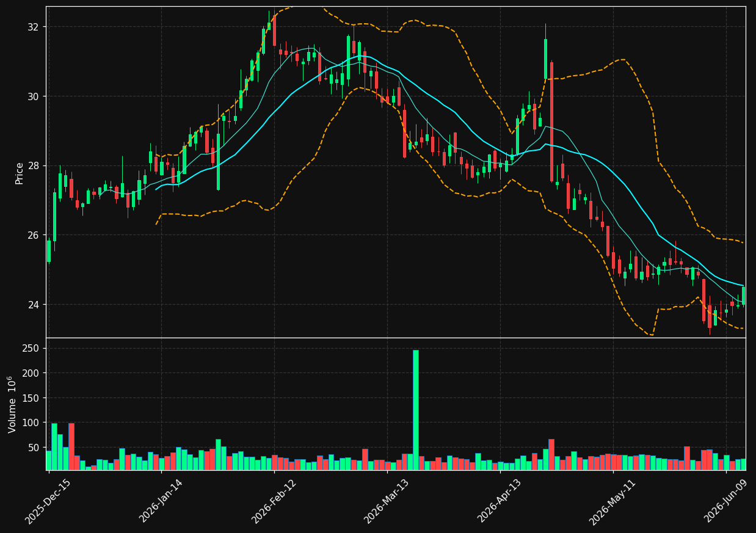The height and width of the screenshot is (533, 756).
Task: Click the 250 volume tick label
Action: [x=31, y=349]
